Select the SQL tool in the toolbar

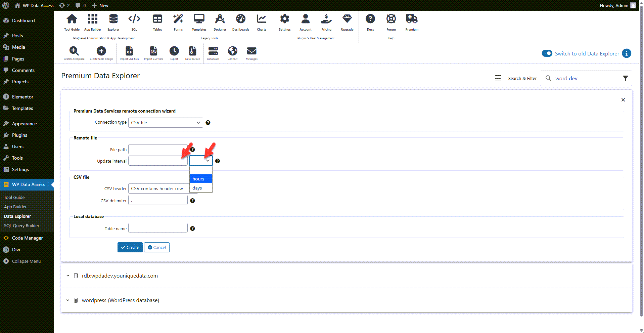134,22
